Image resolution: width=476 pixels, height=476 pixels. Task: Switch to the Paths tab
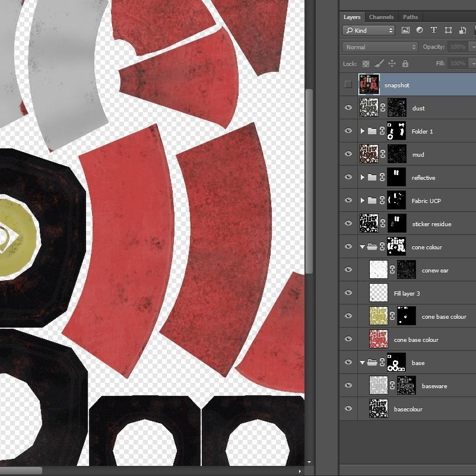point(411,17)
